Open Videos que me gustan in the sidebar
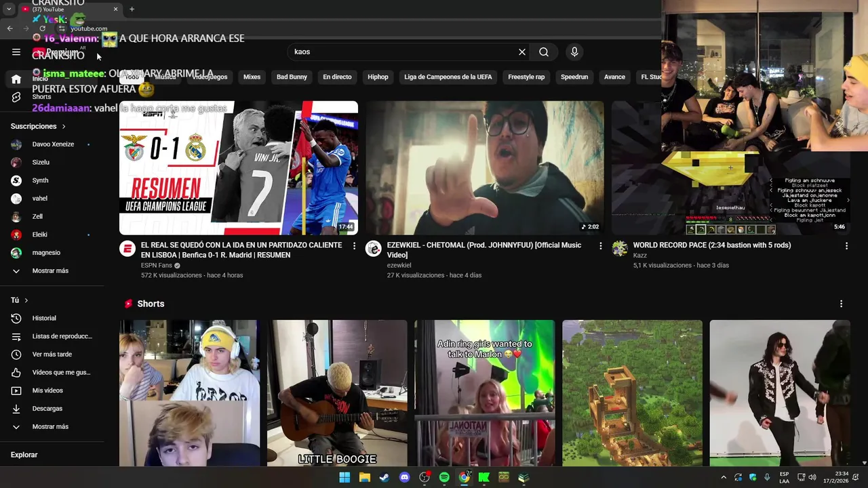The image size is (868, 488). (x=52, y=372)
